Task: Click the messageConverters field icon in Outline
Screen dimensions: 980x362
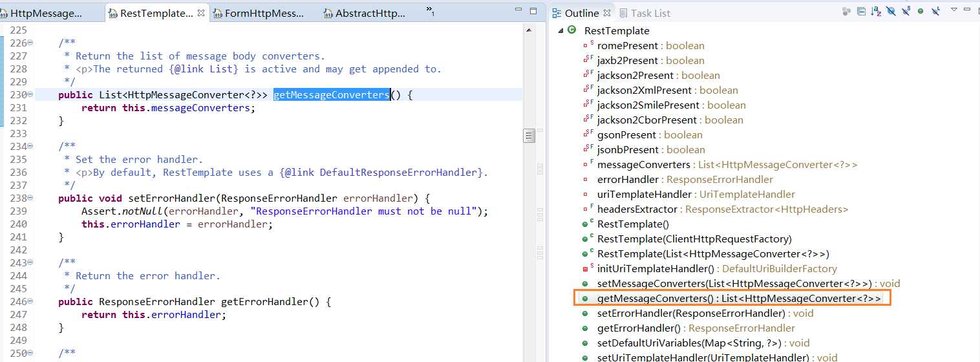Action: coord(588,164)
